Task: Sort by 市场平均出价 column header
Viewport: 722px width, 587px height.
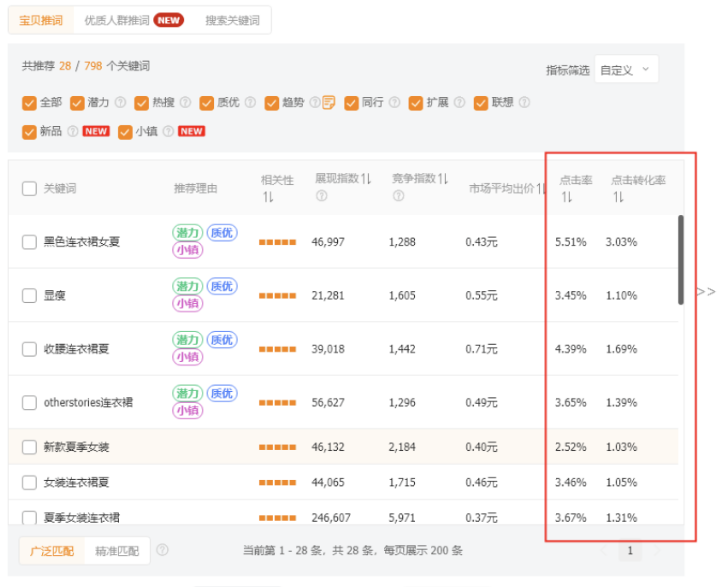Action: click(x=507, y=188)
